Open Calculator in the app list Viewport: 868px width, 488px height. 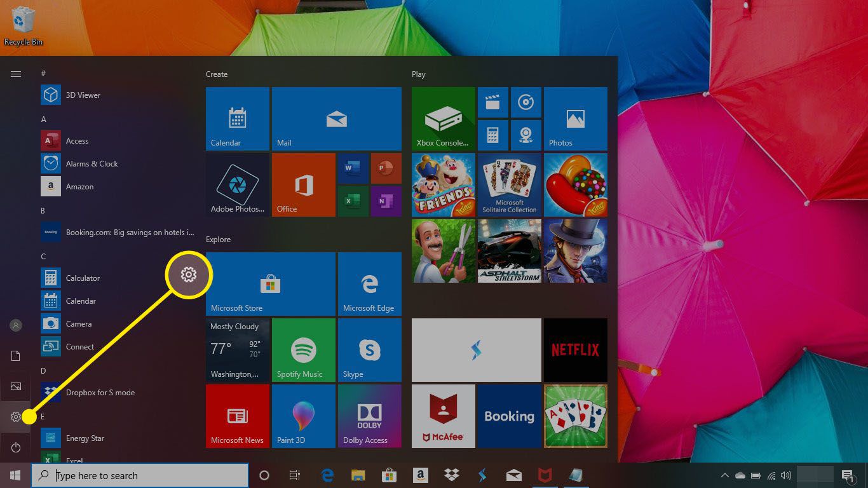click(x=118, y=278)
